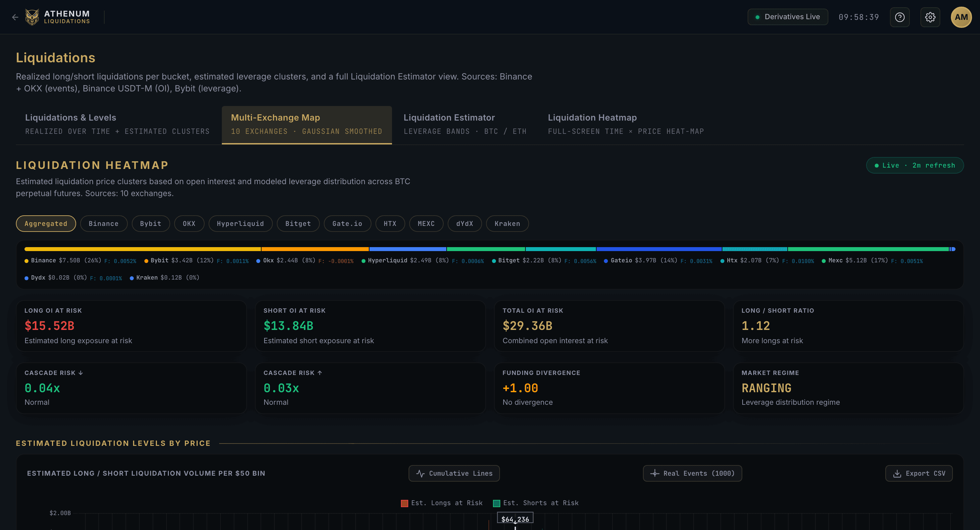
Task: Open the AM user avatar
Action: point(961,17)
